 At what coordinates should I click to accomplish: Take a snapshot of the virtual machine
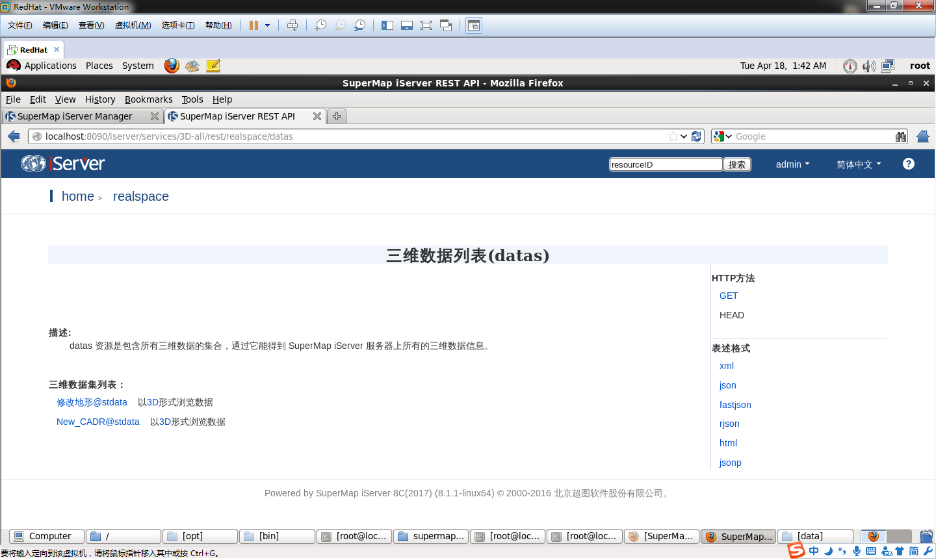point(320,25)
